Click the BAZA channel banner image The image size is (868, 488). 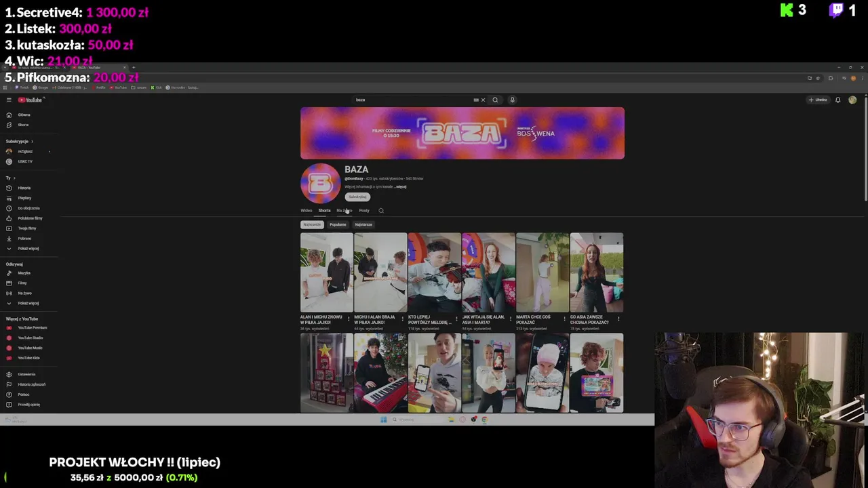click(x=462, y=133)
